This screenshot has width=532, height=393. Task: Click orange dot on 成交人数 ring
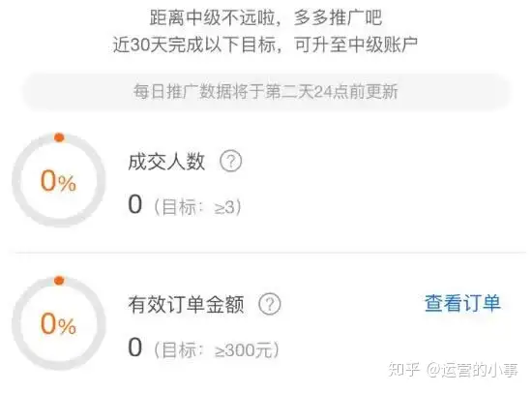(59, 137)
